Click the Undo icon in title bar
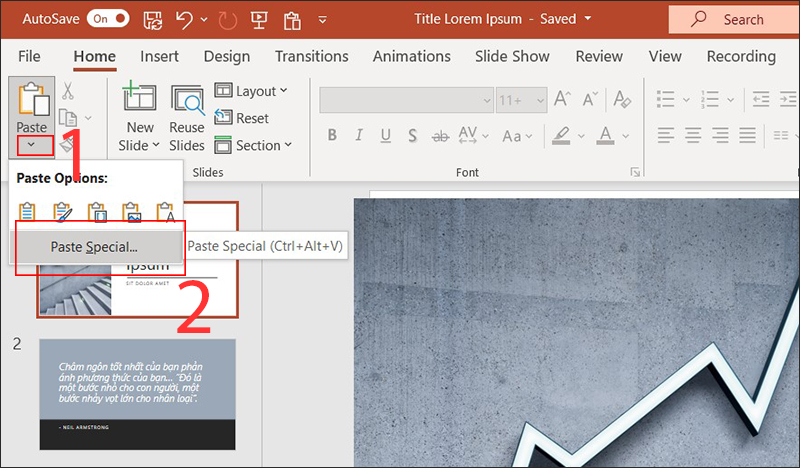 (x=182, y=18)
